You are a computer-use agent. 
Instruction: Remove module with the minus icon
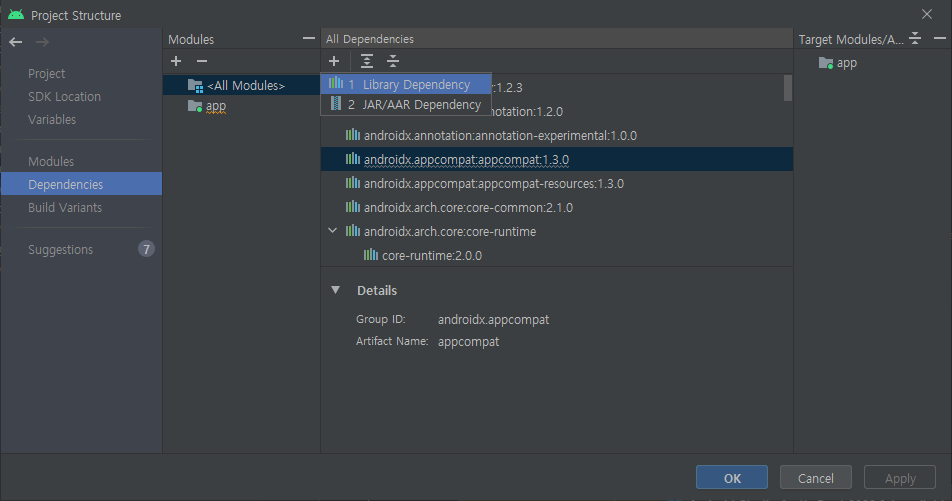tap(202, 61)
